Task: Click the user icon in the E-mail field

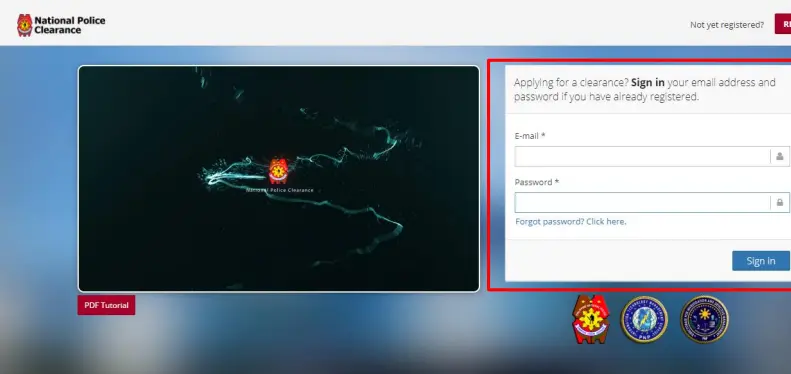Action: click(x=779, y=156)
